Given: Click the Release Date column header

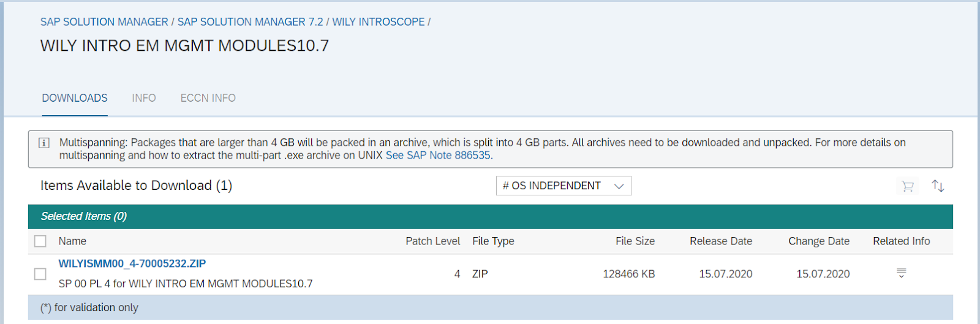Looking at the screenshot, I should [x=721, y=241].
